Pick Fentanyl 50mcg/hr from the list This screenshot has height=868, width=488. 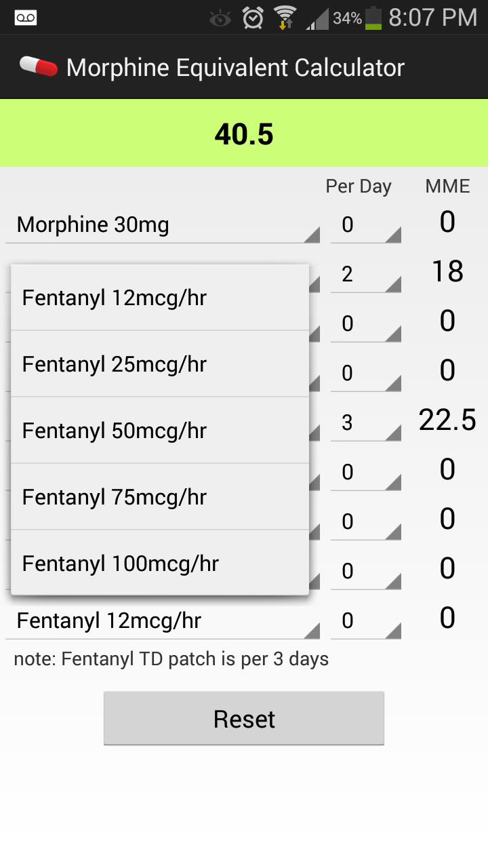tap(160, 431)
